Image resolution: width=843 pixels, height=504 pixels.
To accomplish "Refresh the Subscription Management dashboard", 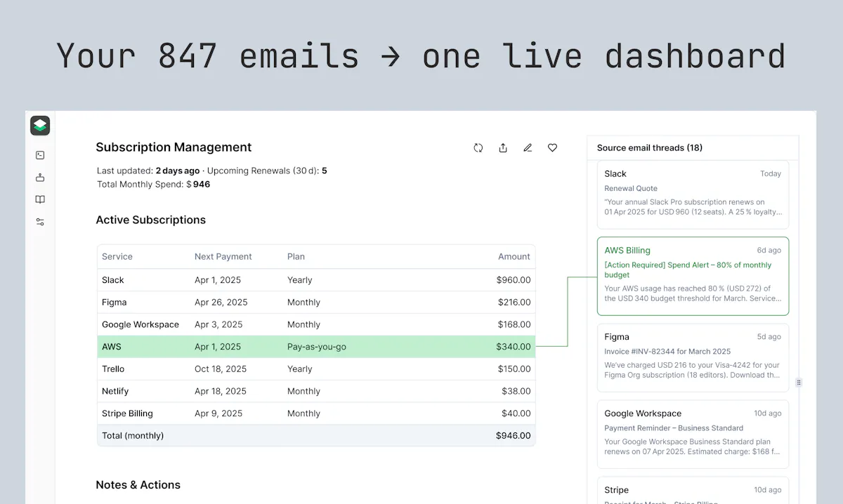I will pyautogui.click(x=478, y=147).
